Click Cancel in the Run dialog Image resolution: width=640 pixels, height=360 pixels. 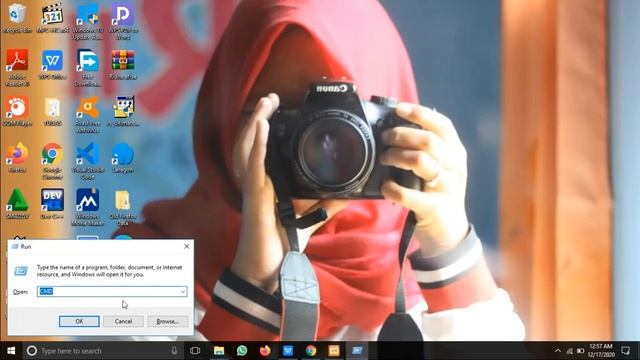coord(123,321)
